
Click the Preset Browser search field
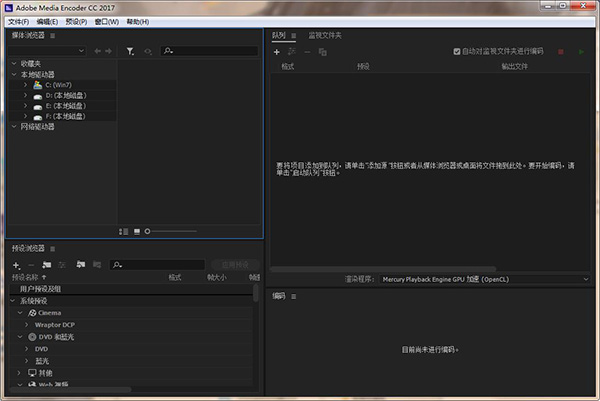(x=157, y=265)
